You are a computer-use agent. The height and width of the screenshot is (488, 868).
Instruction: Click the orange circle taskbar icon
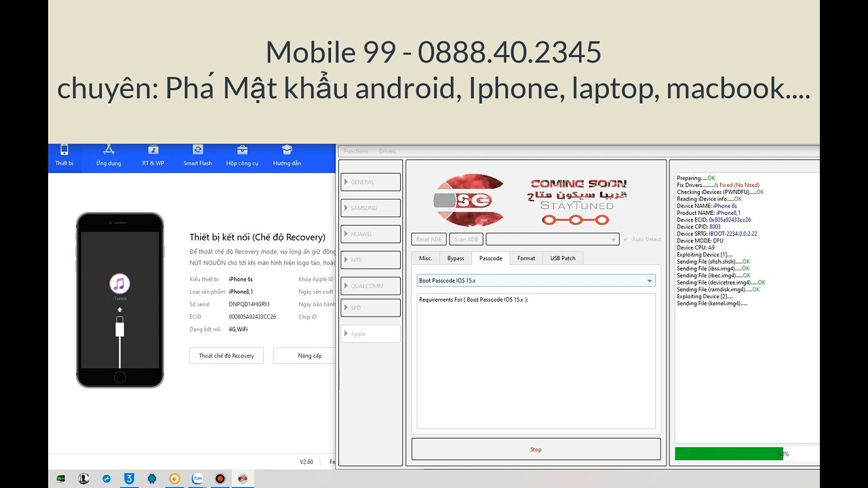[x=174, y=479]
